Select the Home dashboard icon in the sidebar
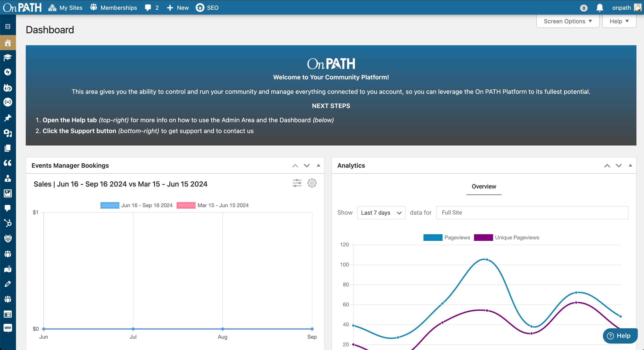This screenshot has width=644, height=350. (8, 43)
